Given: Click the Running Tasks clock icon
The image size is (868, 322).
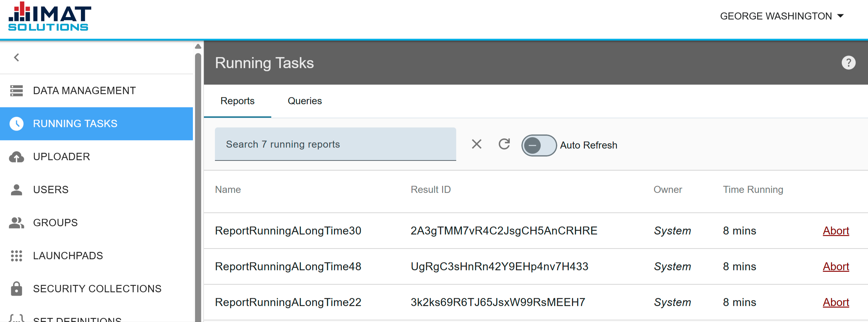Looking at the screenshot, I should [x=16, y=124].
